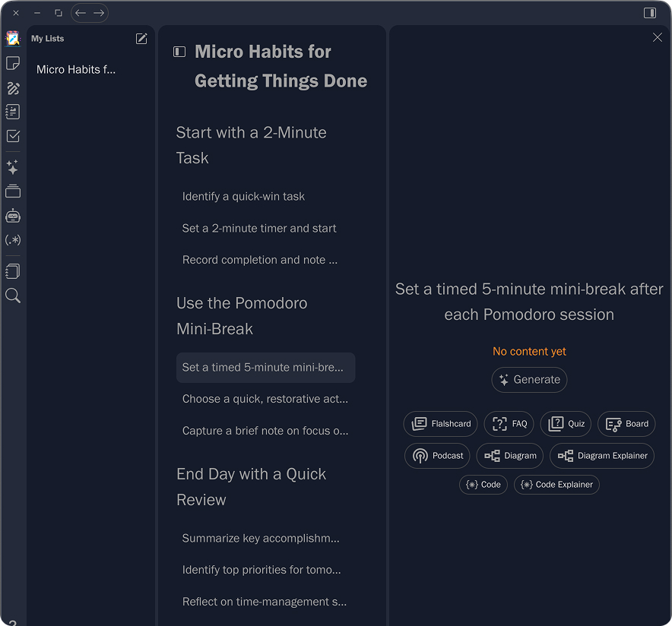Click the AI sparkles icon in sidebar
The height and width of the screenshot is (626, 672).
(13, 167)
